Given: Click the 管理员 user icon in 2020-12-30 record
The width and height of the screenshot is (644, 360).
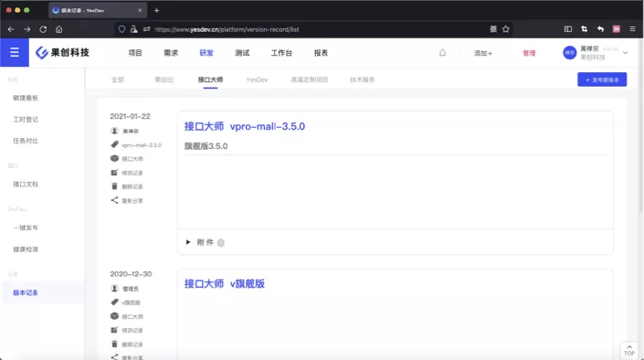Looking at the screenshot, I should (x=114, y=289).
